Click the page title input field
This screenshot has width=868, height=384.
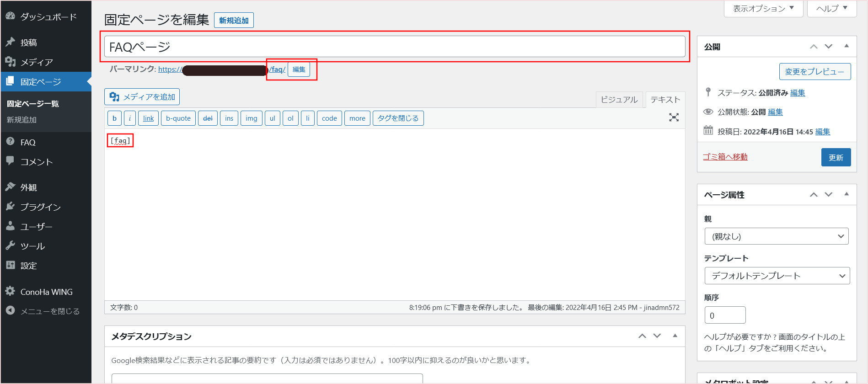tap(394, 47)
